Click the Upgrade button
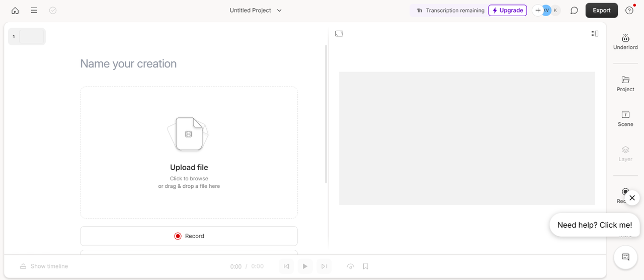Image resolution: width=644 pixels, height=280 pixels. tap(507, 11)
